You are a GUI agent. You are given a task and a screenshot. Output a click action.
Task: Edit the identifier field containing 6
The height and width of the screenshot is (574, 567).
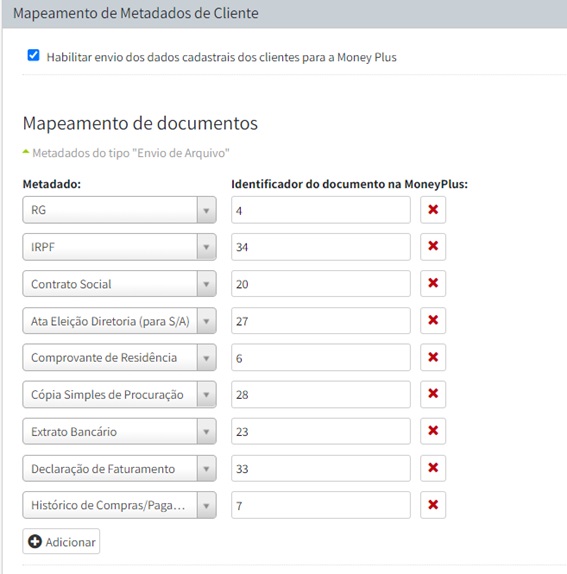click(x=321, y=357)
